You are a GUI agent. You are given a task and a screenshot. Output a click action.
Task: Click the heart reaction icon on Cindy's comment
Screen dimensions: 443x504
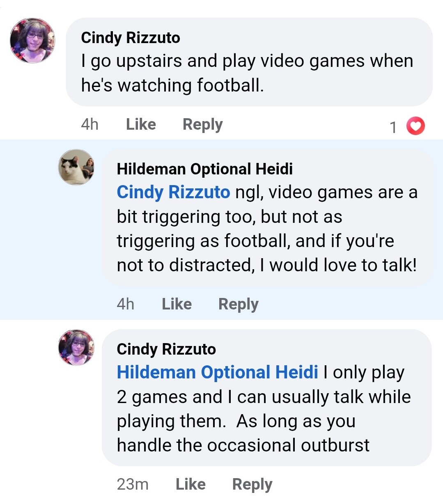click(x=415, y=126)
